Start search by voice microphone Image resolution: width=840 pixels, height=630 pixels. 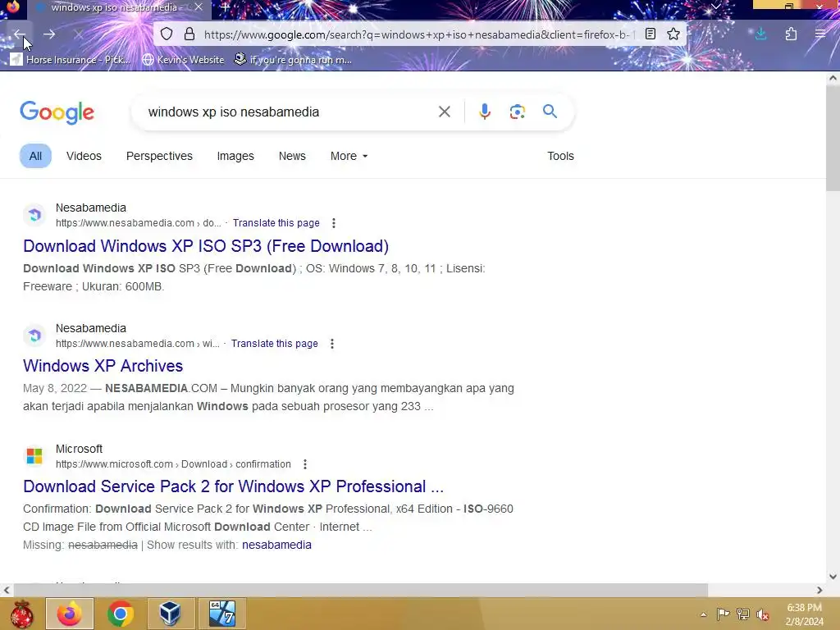[485, 112]
